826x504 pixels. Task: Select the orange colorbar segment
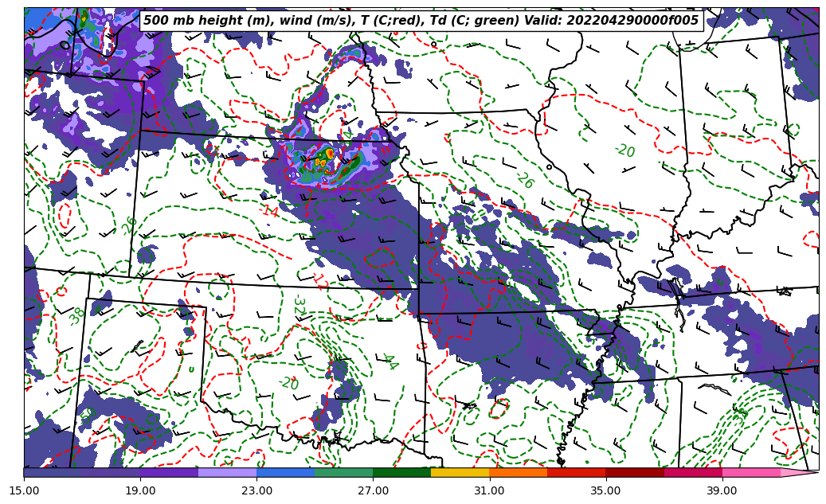pos(518,473)
